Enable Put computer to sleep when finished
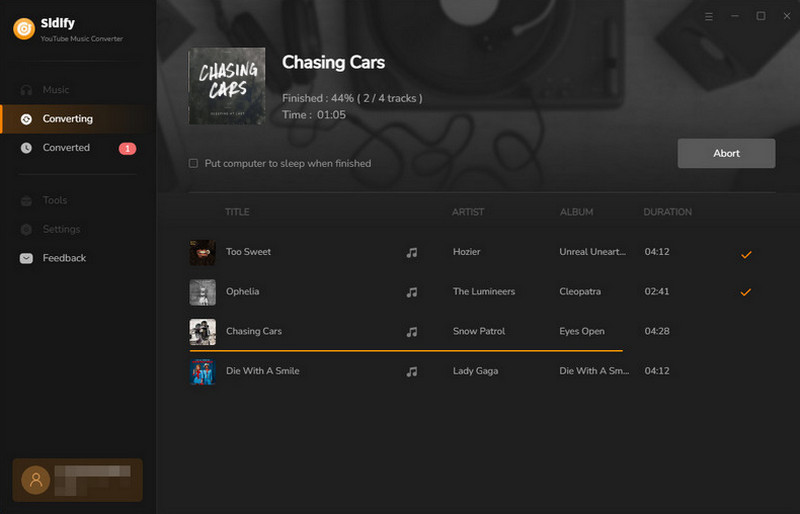 click(193, 163)
